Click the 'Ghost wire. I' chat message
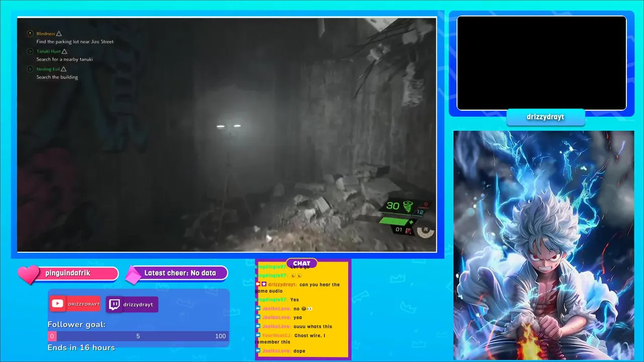The height and width of the screenshot is (362, 644). 310,335
